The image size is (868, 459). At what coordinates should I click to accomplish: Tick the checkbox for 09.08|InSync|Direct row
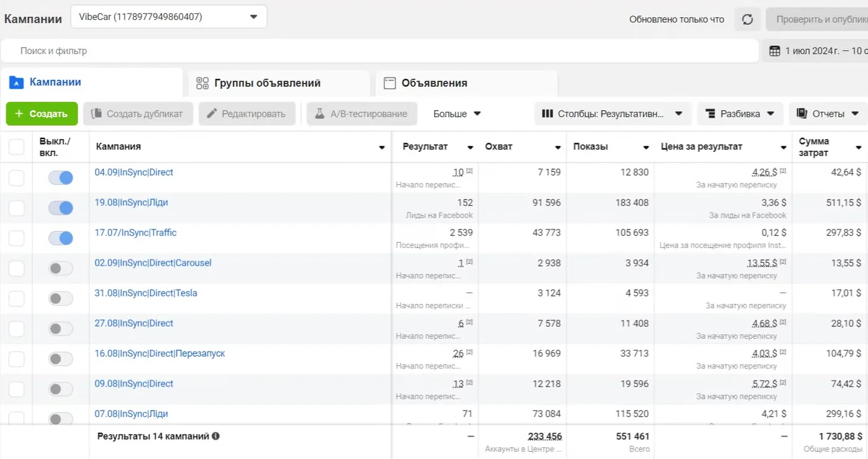[x=16, y=390]
